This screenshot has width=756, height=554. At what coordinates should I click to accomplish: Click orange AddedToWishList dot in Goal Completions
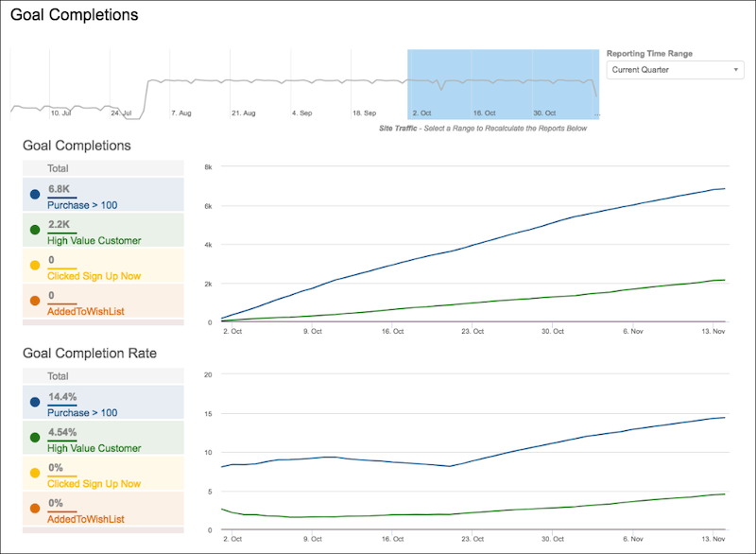35,301
